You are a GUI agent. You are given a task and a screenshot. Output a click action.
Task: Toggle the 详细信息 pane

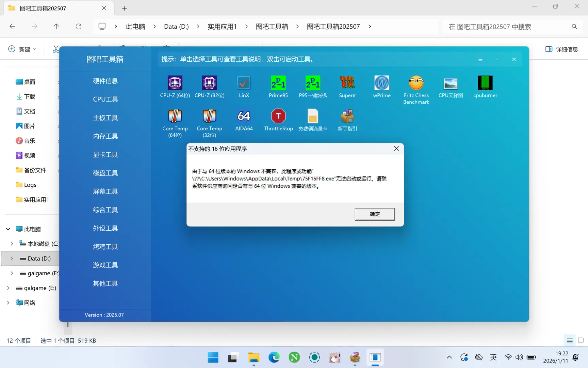click(x=561, y=49)
